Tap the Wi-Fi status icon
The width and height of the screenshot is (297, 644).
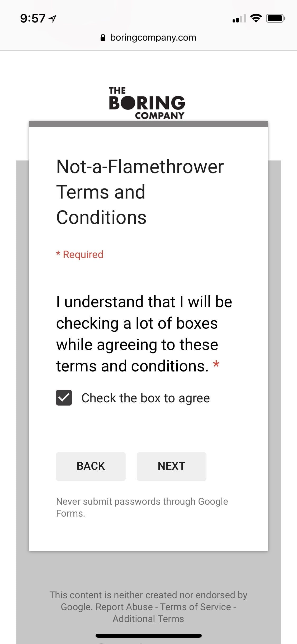[256, 18]
